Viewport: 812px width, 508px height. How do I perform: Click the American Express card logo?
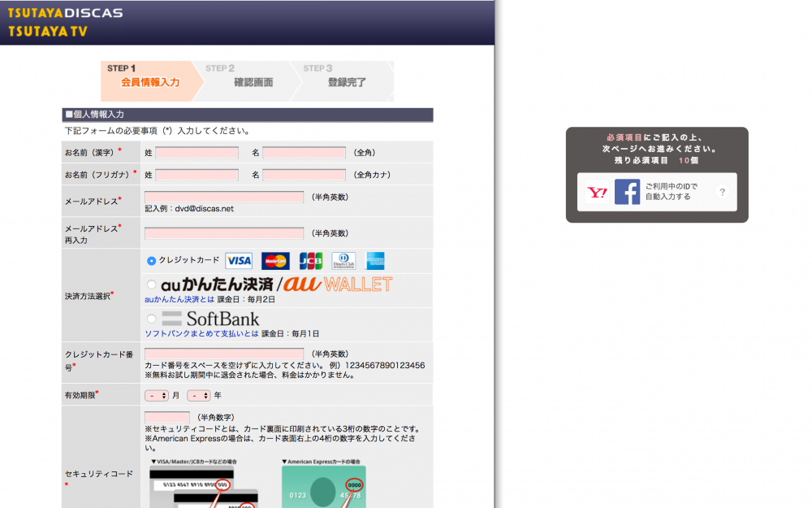375,261
